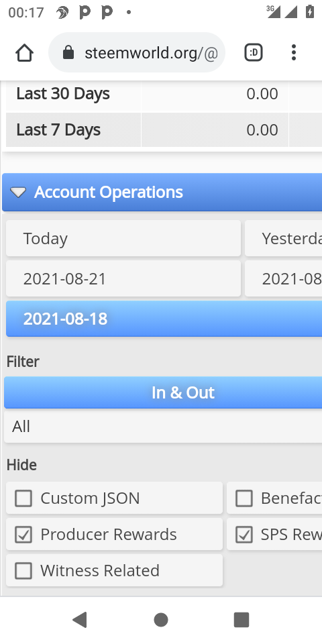Click the In & Out filter button
Viewport: 322px width, 644px height.
pos(163,392)
